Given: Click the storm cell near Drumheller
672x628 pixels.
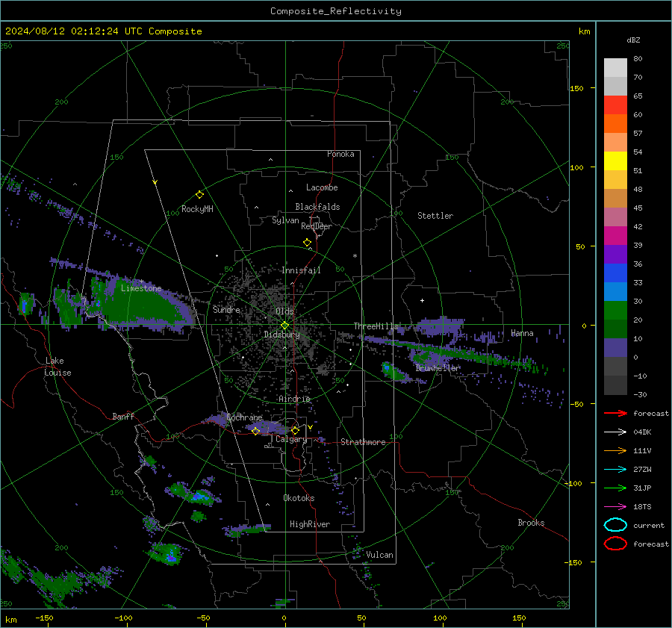Looking at the screenshot, I should click(x=393, y=371).
